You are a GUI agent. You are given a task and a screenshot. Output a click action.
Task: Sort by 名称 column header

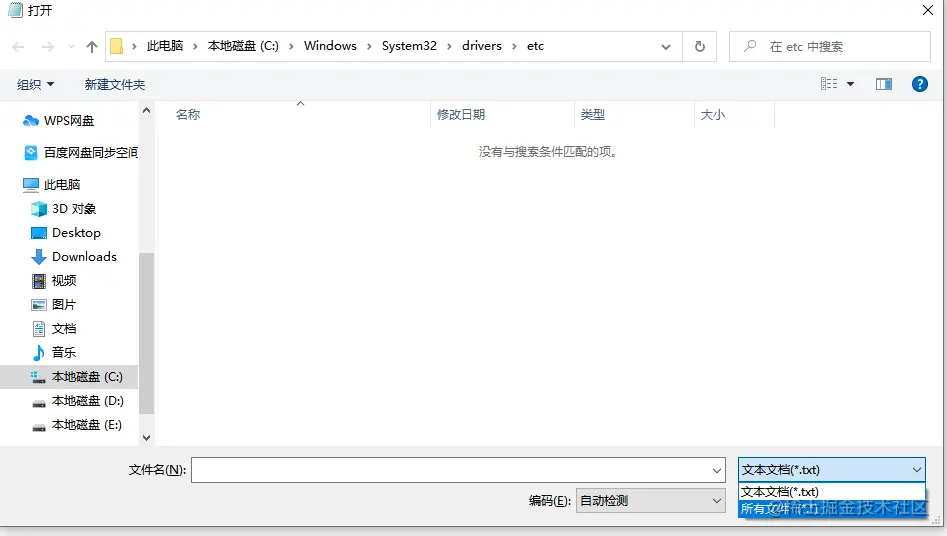tap(188, 114)
